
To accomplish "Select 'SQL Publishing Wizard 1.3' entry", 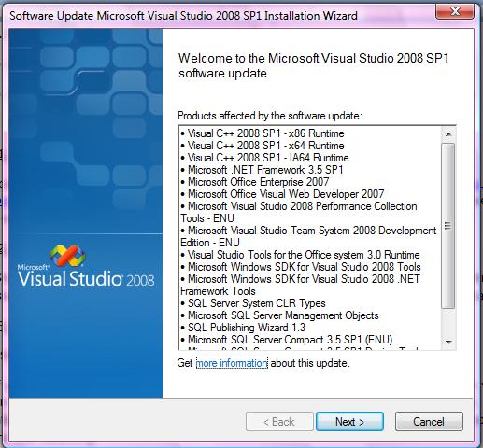I will pyautogui.click(x=243, y=328).
